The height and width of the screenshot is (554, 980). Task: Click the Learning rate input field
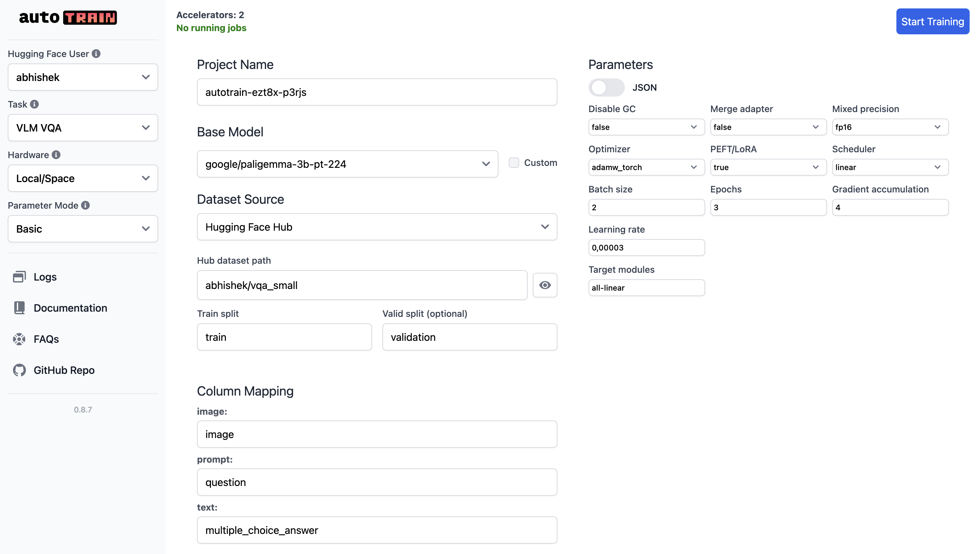point(646,248)
